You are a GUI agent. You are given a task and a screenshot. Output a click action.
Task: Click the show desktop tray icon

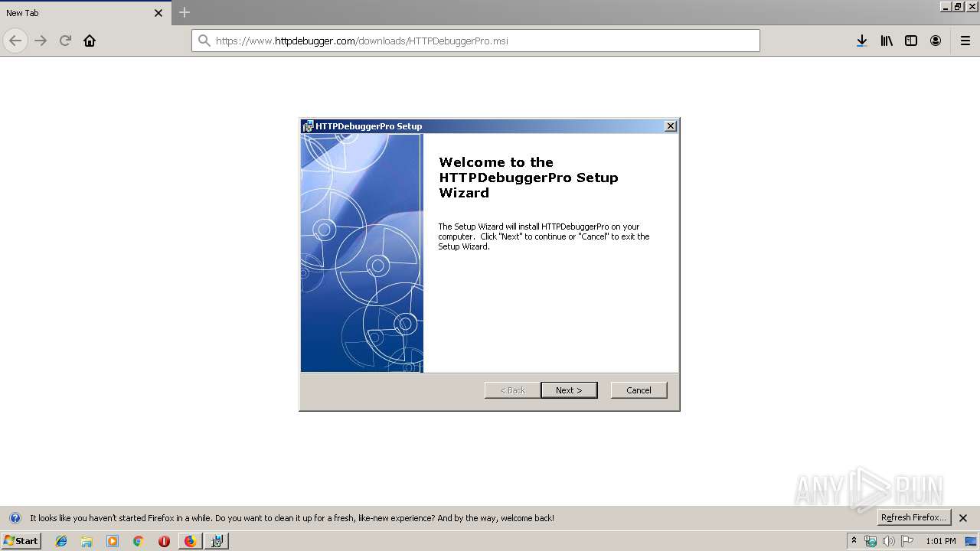[x=971, y=541]
